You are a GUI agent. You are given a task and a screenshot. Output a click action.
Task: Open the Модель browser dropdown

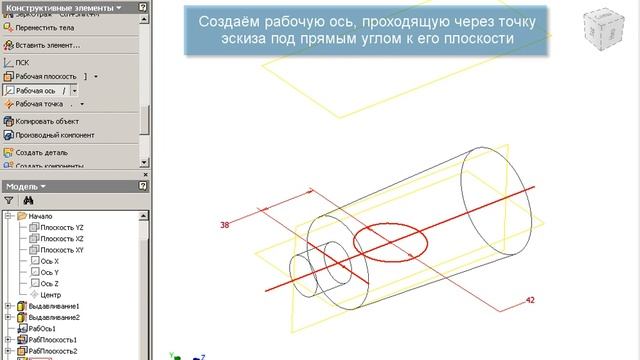click(43, 187)
